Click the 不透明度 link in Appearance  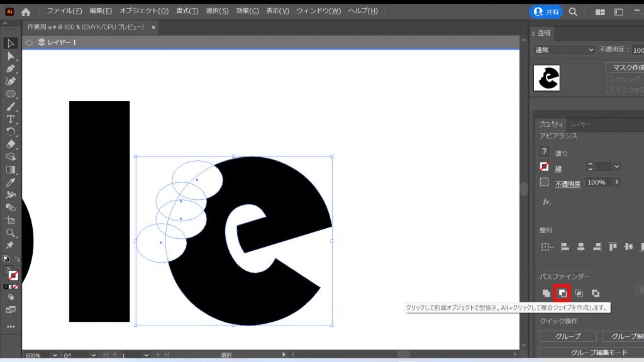click(x=568, y=184)
